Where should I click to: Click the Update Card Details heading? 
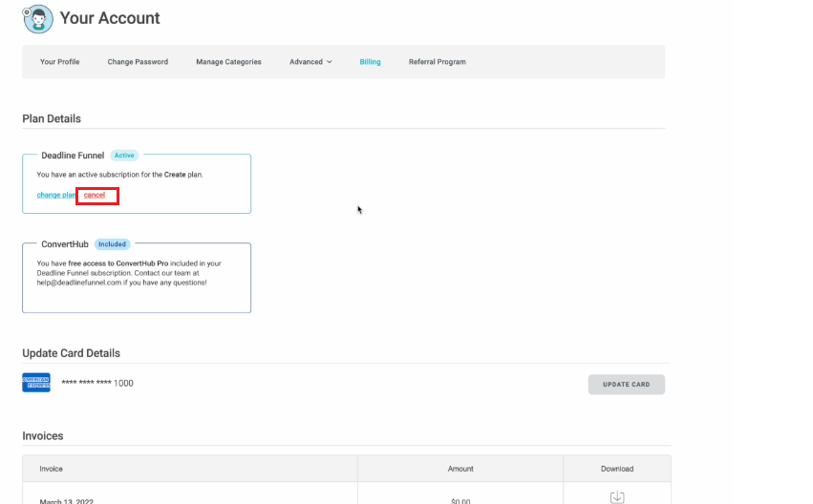(71, 353)
